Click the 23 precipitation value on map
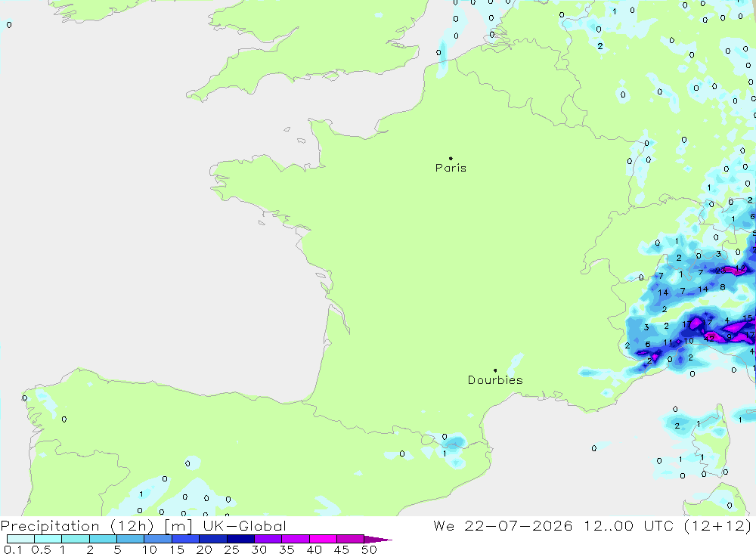Screen dimensions: 756x554 point(720,271)
